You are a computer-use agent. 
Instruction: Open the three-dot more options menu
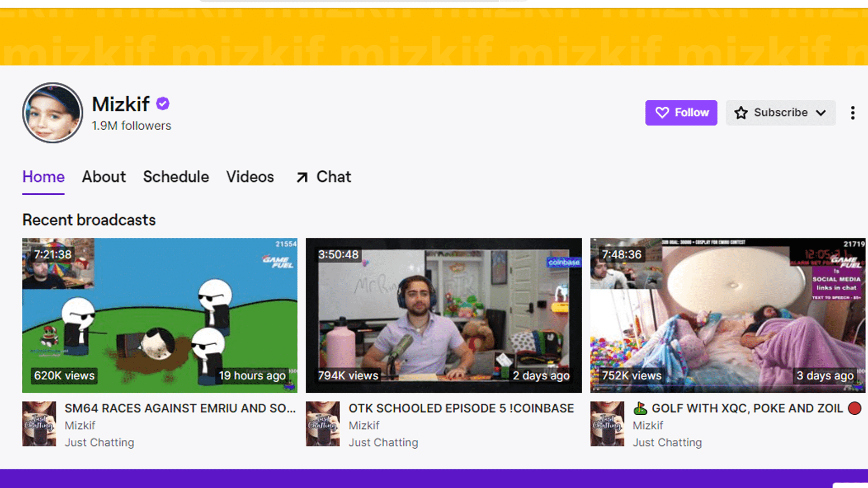click(x=853, y=113)
